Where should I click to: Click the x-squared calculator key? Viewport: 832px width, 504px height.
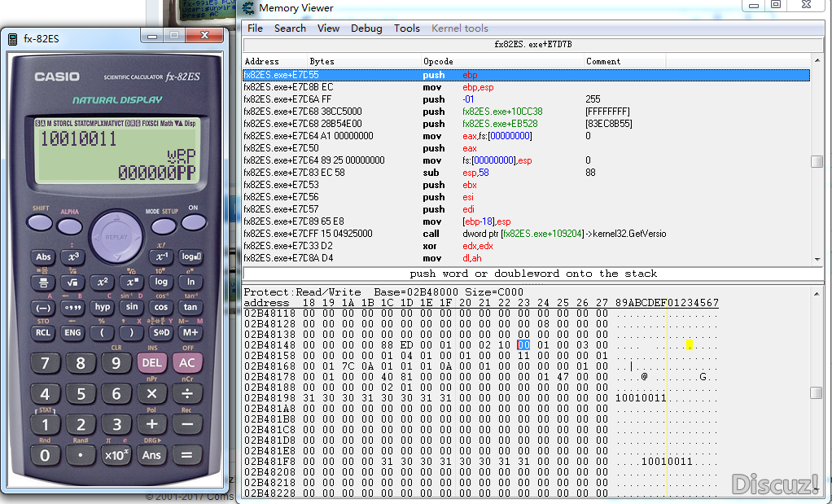point(102,283)
